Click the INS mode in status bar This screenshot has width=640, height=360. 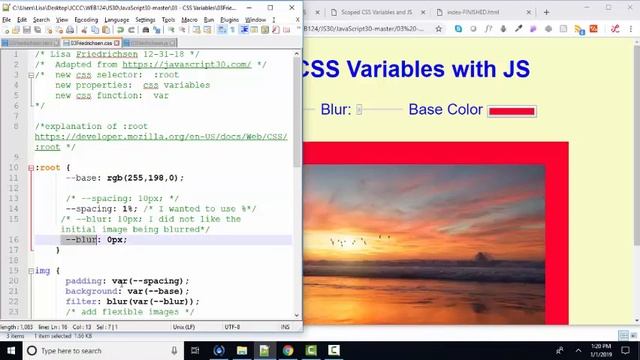(x=285, y=327)
